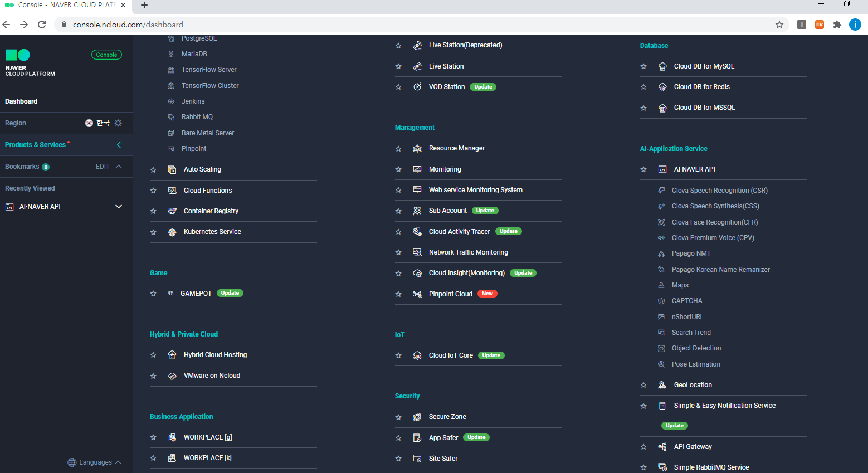
Task: Click the Cloud IoT Core icon
Action: tap(417, 355)
